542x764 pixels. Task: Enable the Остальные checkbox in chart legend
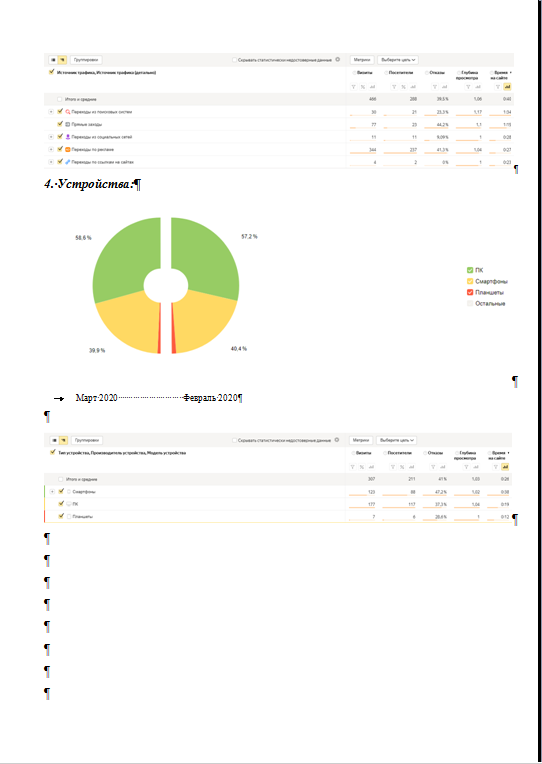470,303
